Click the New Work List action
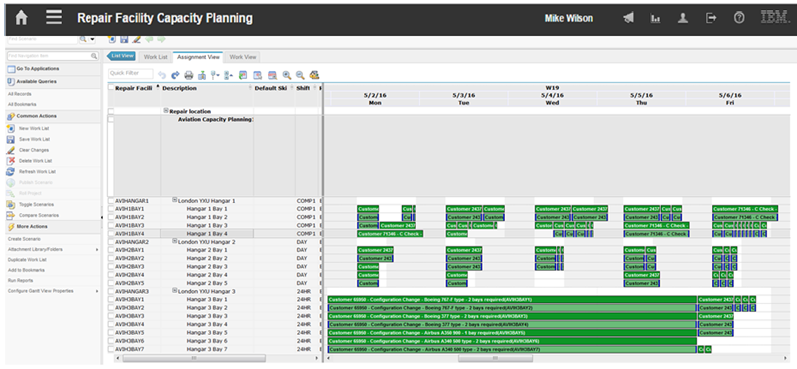Image resolution: width=797 pixels, height=369 pixels. 34,129
